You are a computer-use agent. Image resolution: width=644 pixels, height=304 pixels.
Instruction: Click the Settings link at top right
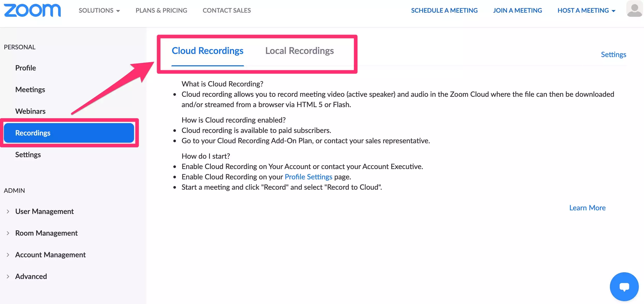(x=614, y=54)
